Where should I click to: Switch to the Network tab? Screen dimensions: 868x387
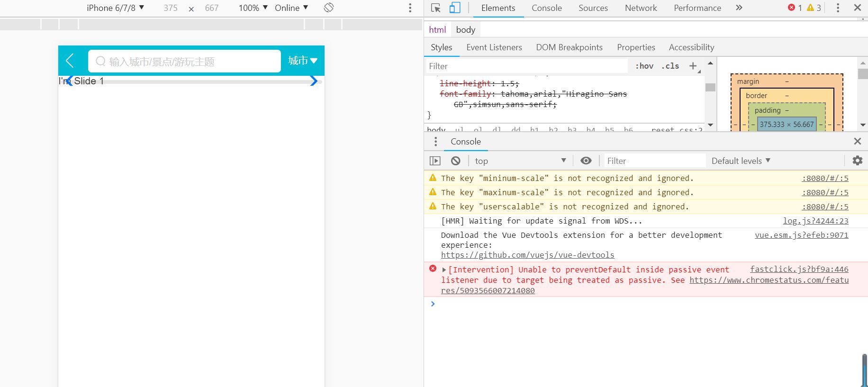coord(641,8)
